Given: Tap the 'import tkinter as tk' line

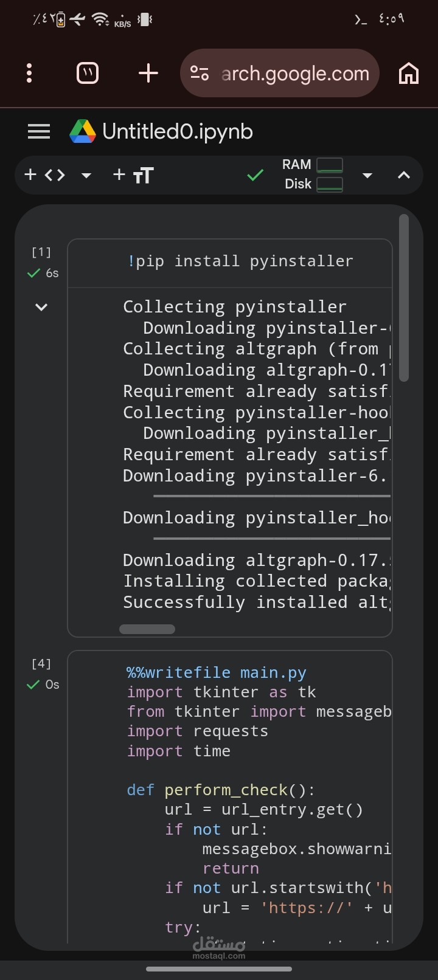Looking at the screenshot, I should pos(221,692).
